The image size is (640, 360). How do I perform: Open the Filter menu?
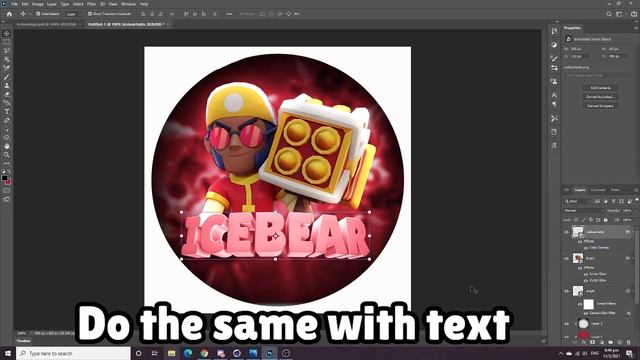92,4
